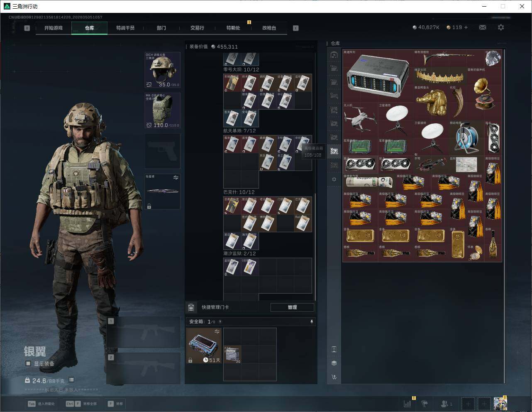Click the weight details list icon
532x412 pixels.
[x=71, y=380]
